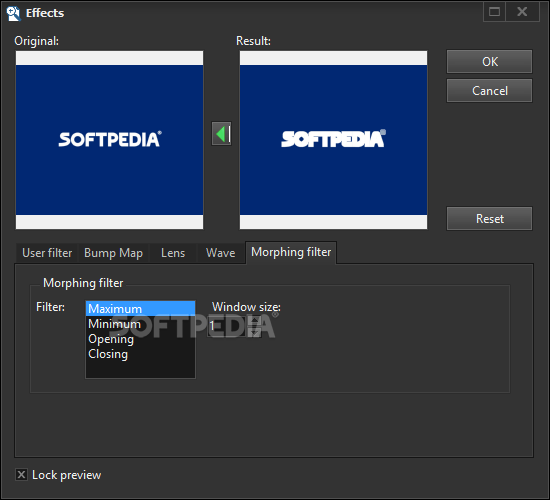The height and width of the screenshot is (500, 550).
Task: Switch to the User filter tab
Action: pos(47,253)
